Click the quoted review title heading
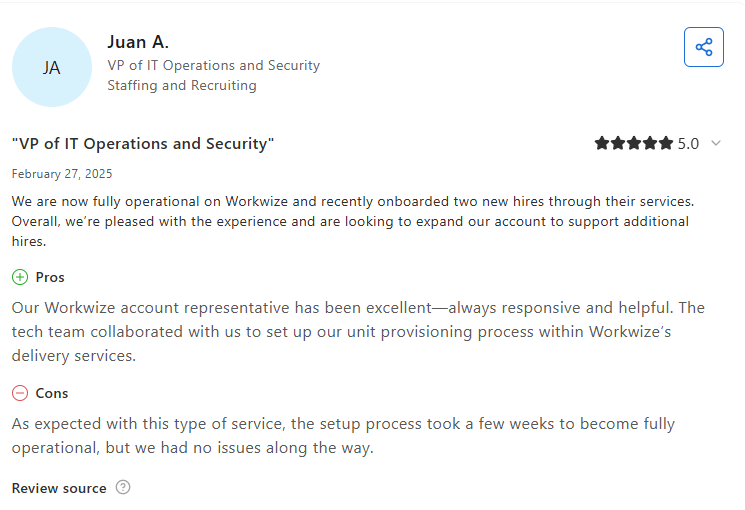The width and height of the screenshot is (745, 510). tap(143, 144)
